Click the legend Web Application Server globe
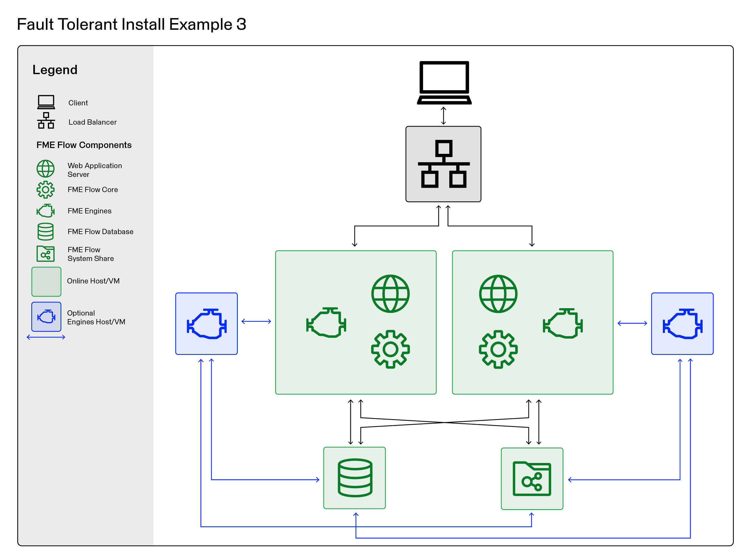The width and height of the screenshot is (756, 559). (x=45, y=168)
